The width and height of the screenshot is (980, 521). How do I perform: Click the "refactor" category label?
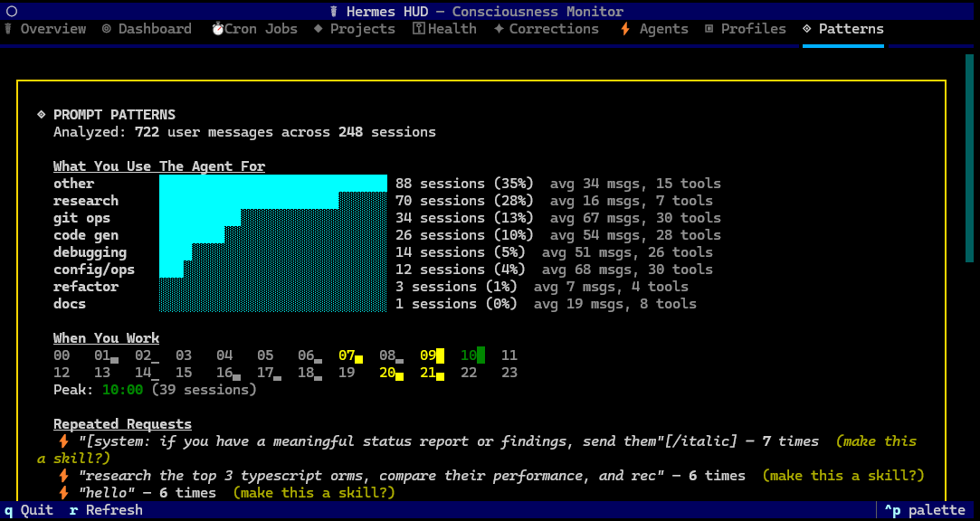point(86,287)
